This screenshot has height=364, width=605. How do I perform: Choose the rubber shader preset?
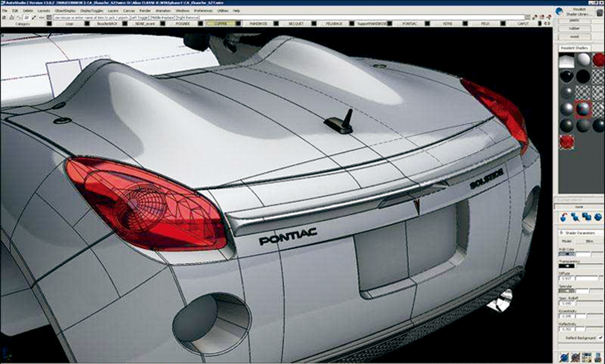click(x=574, y=28)
